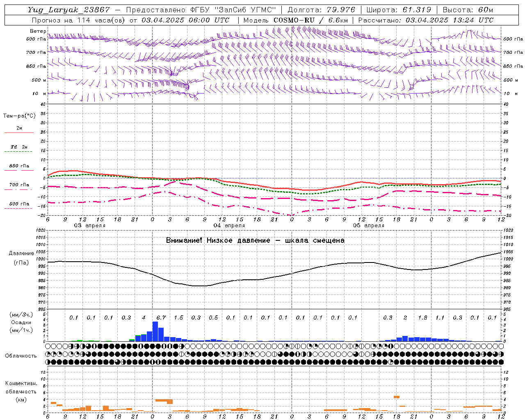Viewport: 525px width, 420px height.
Task: Click the 6.7 precipitation total value
Action: pyautogui.click(x=161, y=317)
